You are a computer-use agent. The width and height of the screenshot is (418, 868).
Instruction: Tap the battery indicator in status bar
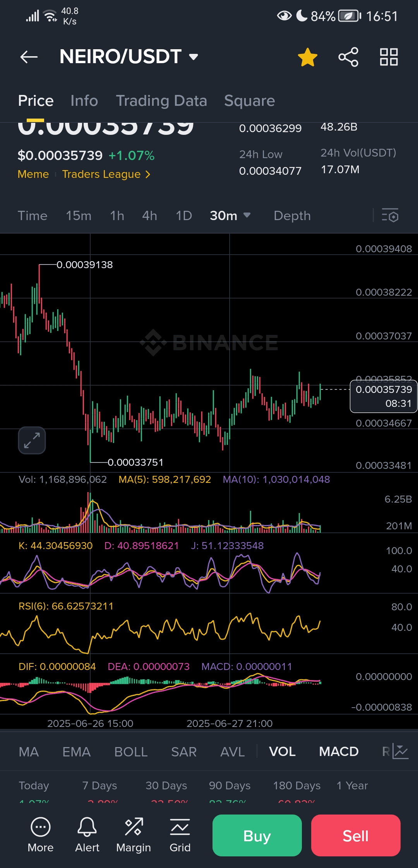(350, 16)
